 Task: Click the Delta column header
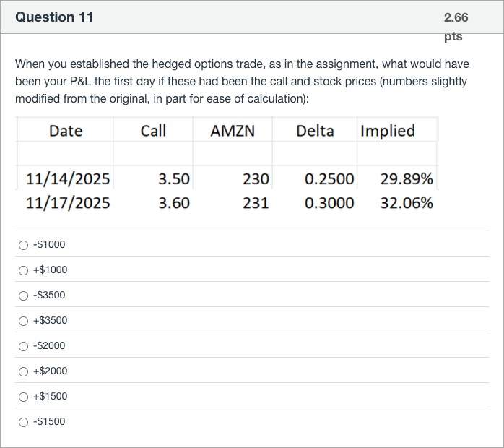pos(315,131)
